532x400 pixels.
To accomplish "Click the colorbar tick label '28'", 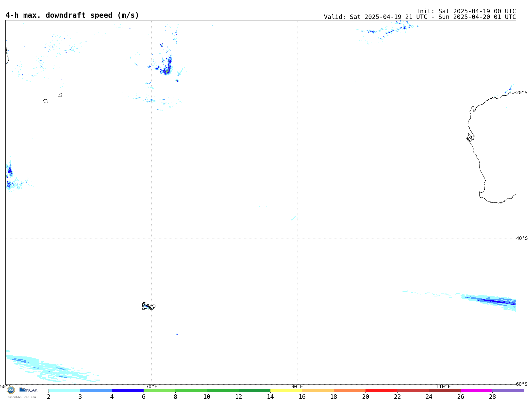I will coord(492,397).
